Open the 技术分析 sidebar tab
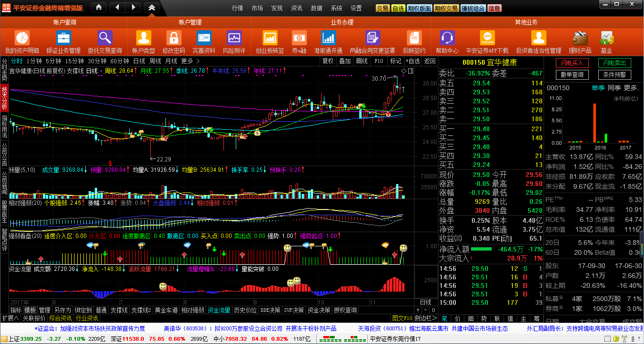Screen dimensions: 644x344 (4, 99)
